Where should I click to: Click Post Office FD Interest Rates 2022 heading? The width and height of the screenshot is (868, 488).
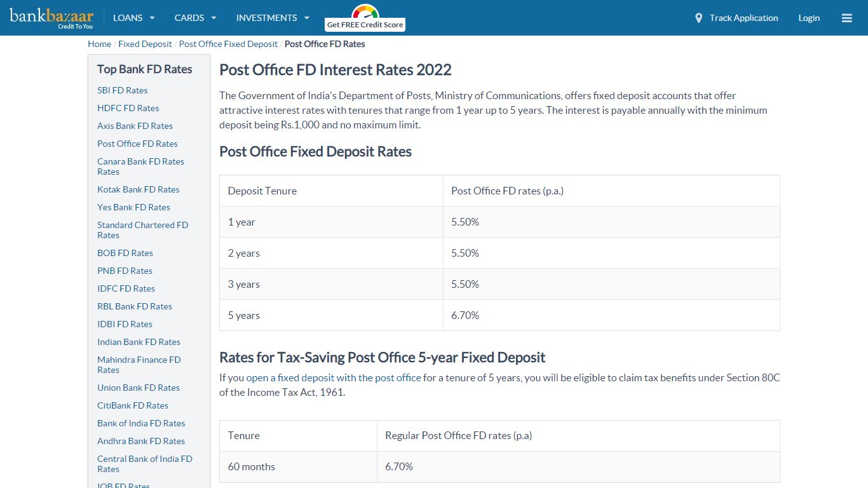tap(336, 70)
